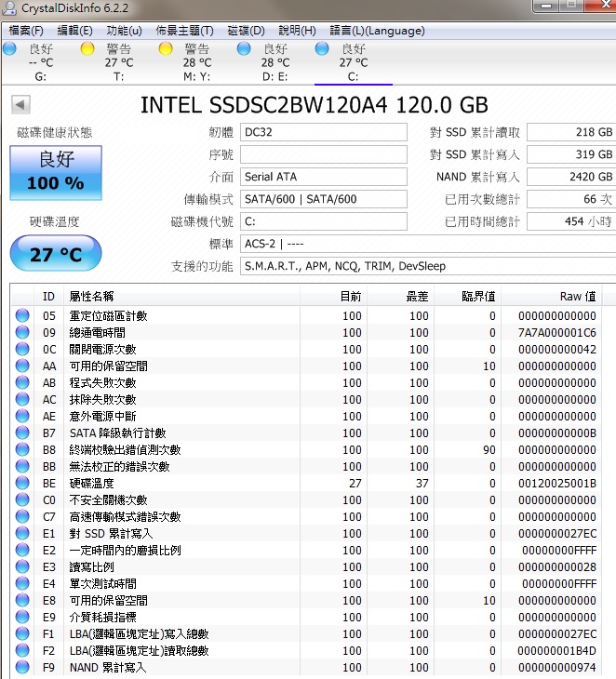Click the 218 GB total reads field
The width and height of the screenshot is (616, 679).
pyautogui.click(x=571, y=132)
